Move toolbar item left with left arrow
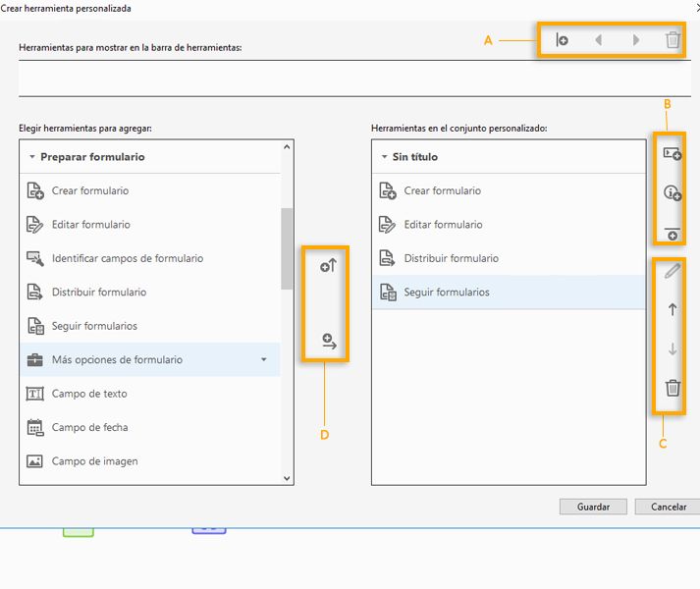The image size is (700, 589). tap(599, 40)
